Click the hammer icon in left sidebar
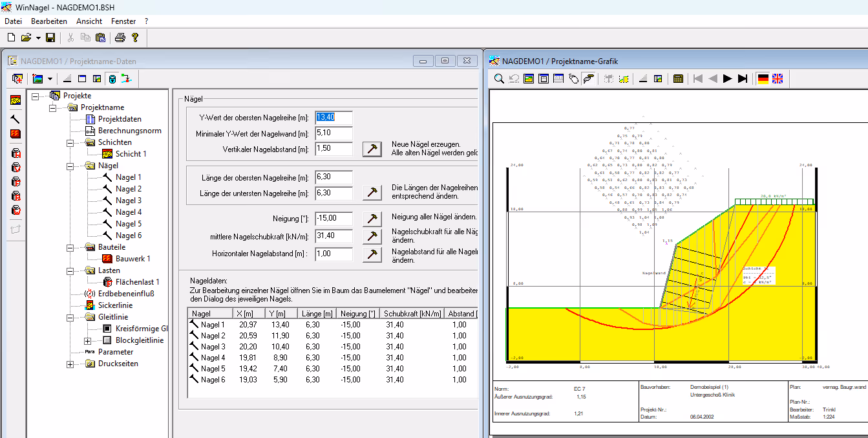This screenshot has height=438, width=868. pos(16,119)
